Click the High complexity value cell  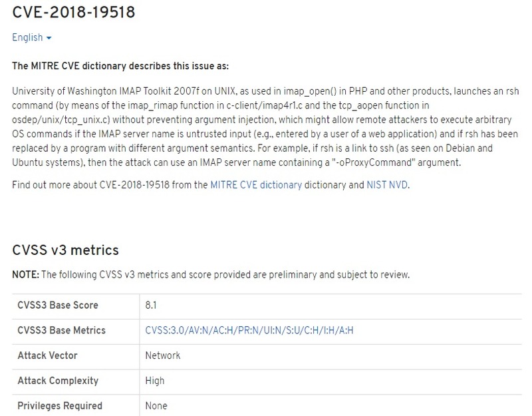[x=156, y=381]
